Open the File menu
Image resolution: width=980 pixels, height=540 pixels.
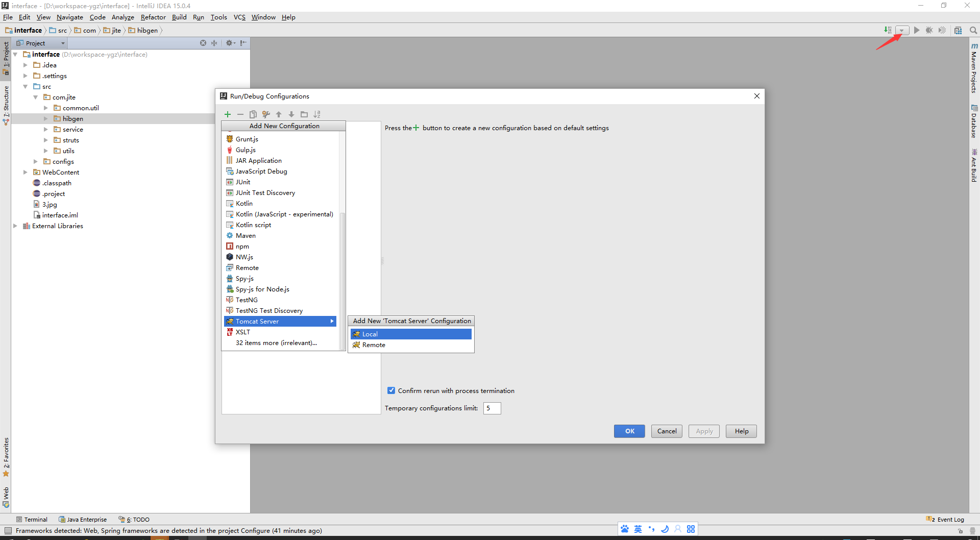[x=8, y=17]
